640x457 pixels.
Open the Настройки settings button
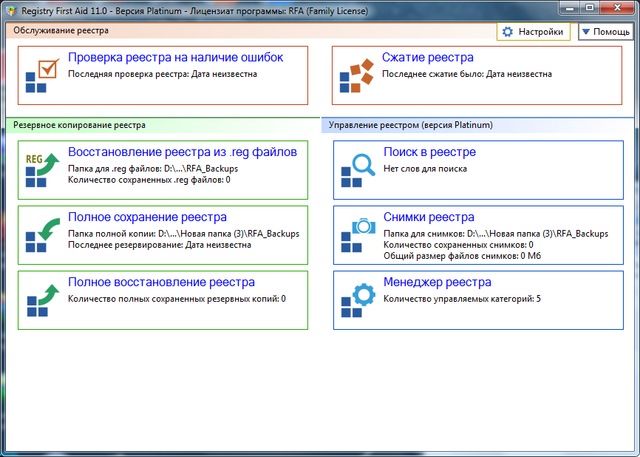[x=533, y=32]
